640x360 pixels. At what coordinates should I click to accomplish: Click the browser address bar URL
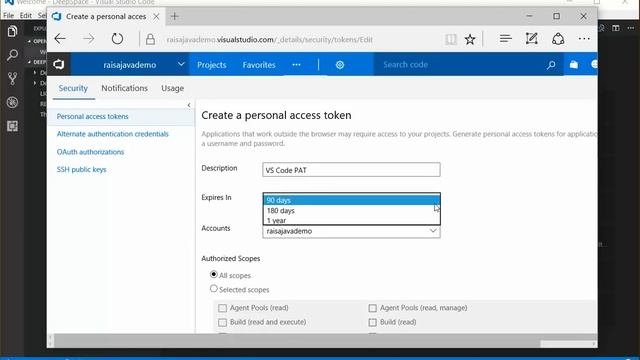tap(269, 40)
